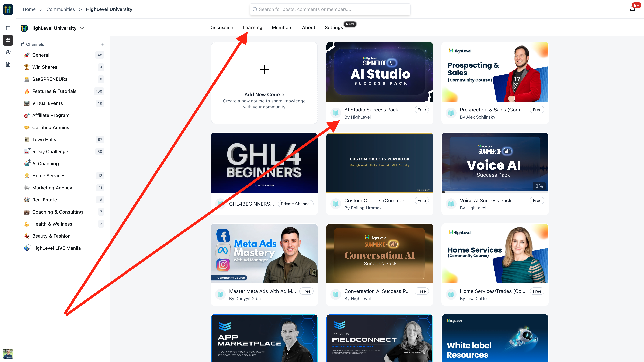Viewport: 644px width, 362px height.
Task: Click the Add New Course title
Action: click(264, 94)
